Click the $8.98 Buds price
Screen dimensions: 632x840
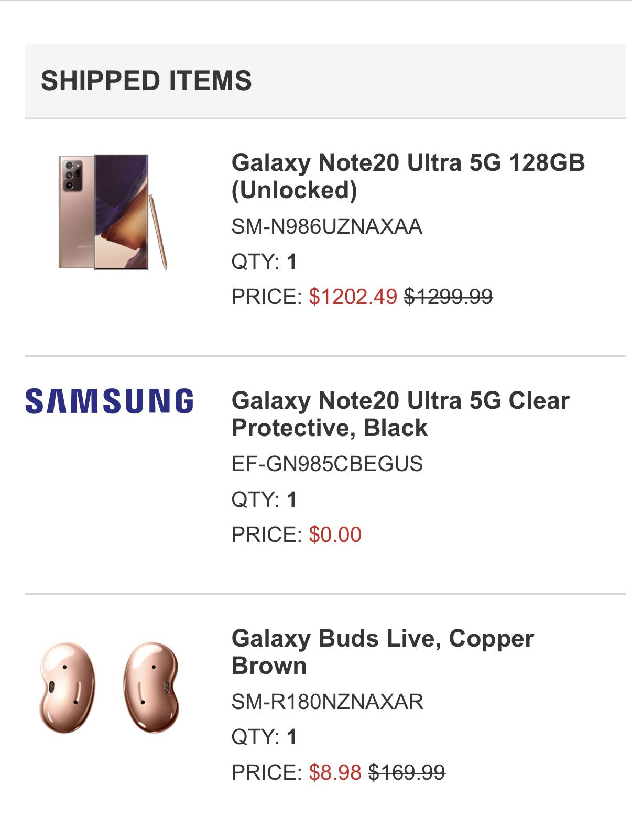335,772
